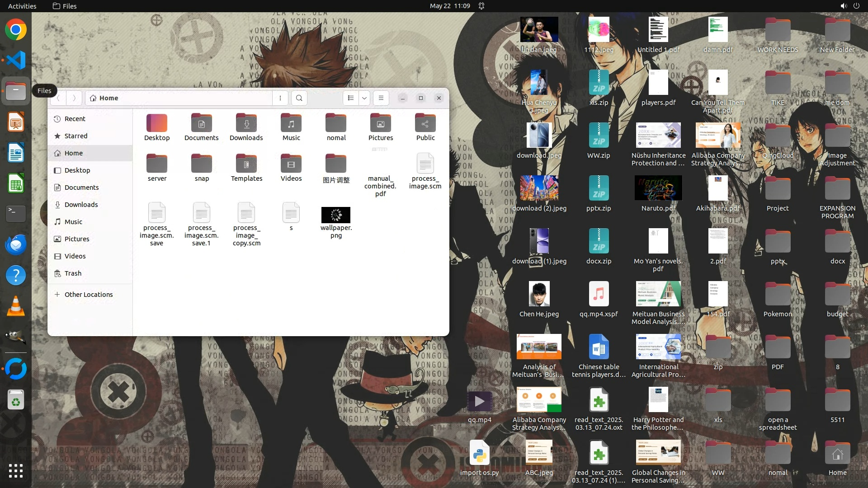Launch Google Chrome from the dock
The height and width of the screenshot is (488, 868).
[x=16, y=30]
